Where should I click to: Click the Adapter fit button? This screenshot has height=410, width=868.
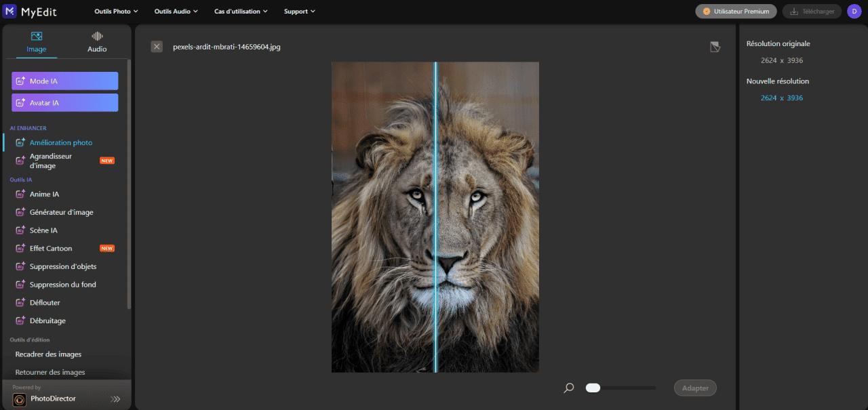(695, 388)
